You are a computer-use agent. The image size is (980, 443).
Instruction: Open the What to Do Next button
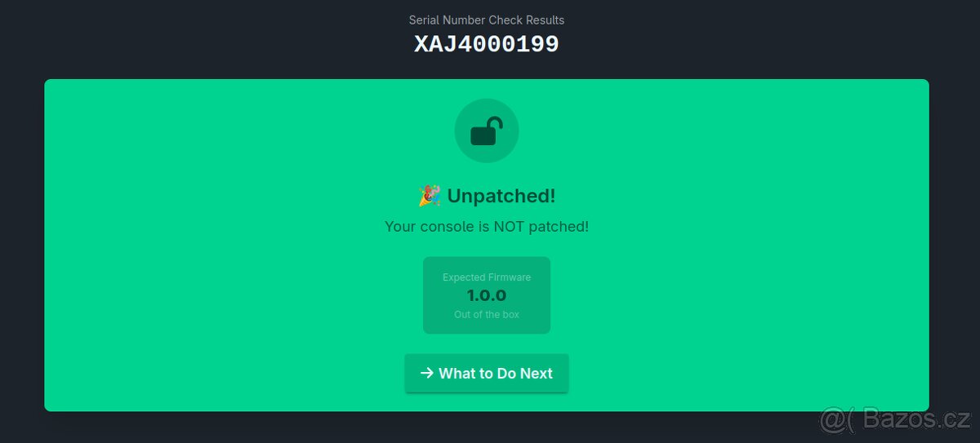click(x=487, y=373)
